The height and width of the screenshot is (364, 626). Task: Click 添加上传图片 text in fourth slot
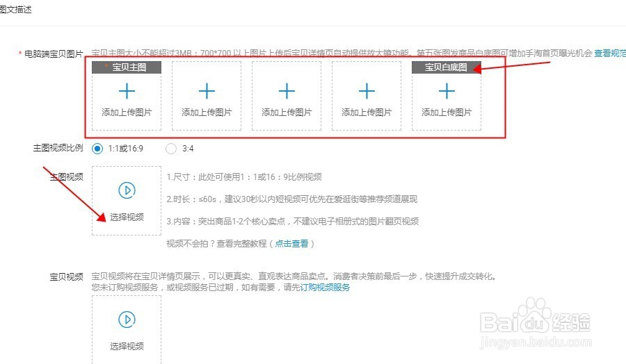coord(367,113)
